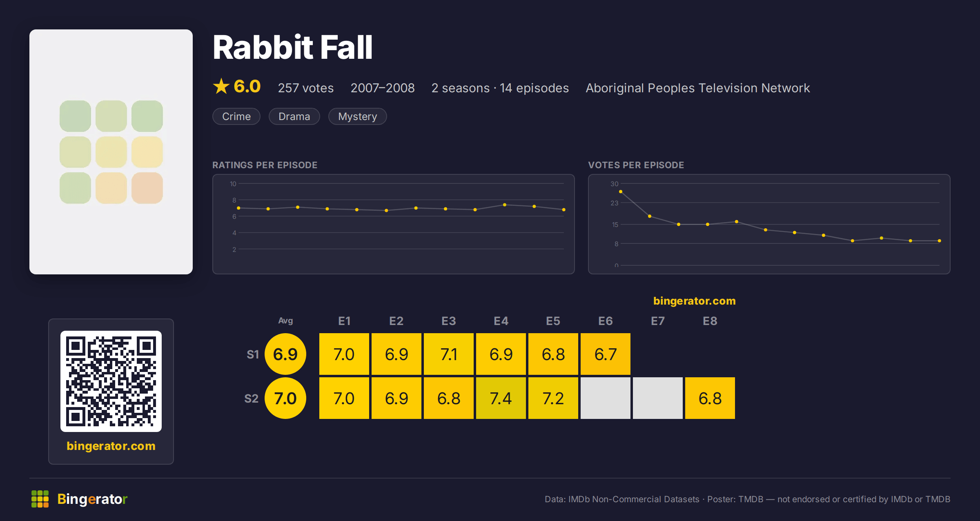This screenshot has height=521, width=980.
Task: Click the yellow star rating icon
Action: click(221, 86)
